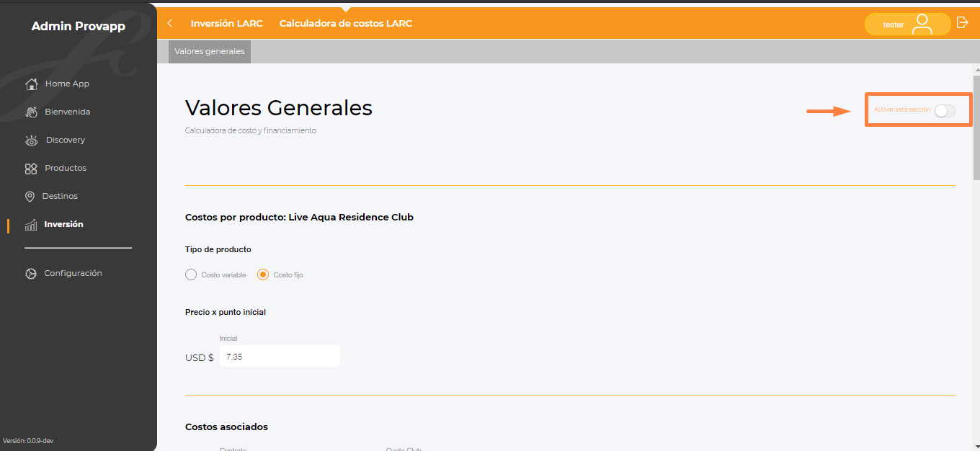Click the logout icon at top right
Image resolution: width=980 pixels, height=451 pixels.
click(963, 23)
